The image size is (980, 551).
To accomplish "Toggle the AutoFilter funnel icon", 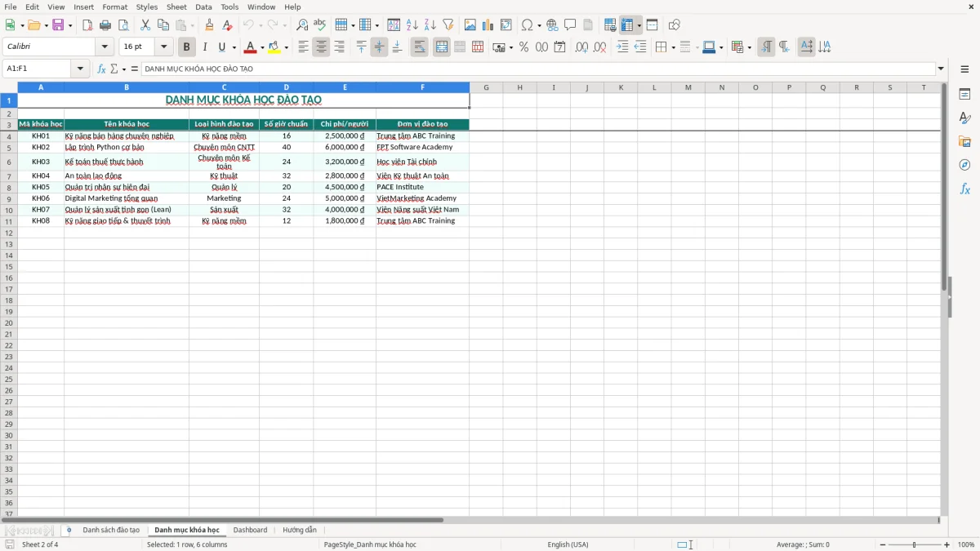I will click(x=448, y=25).
